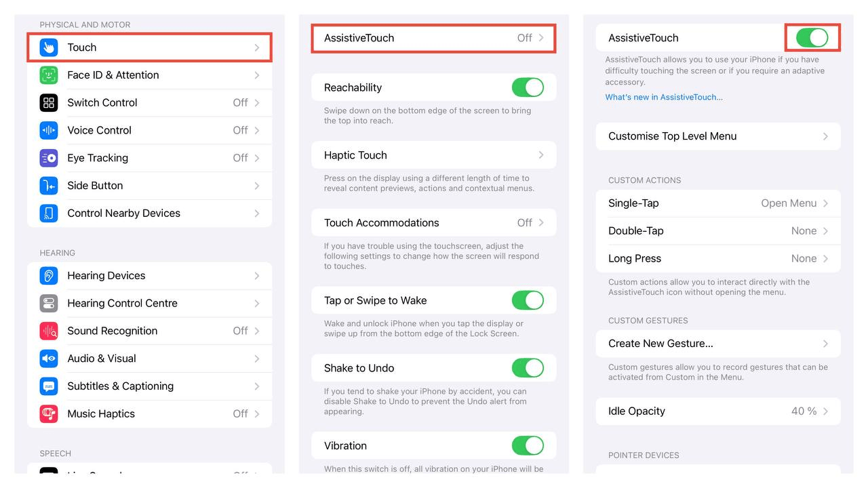868x488 pixels.
Task: Open the green Face ID & Attention icon
Action: click(49, 75)
